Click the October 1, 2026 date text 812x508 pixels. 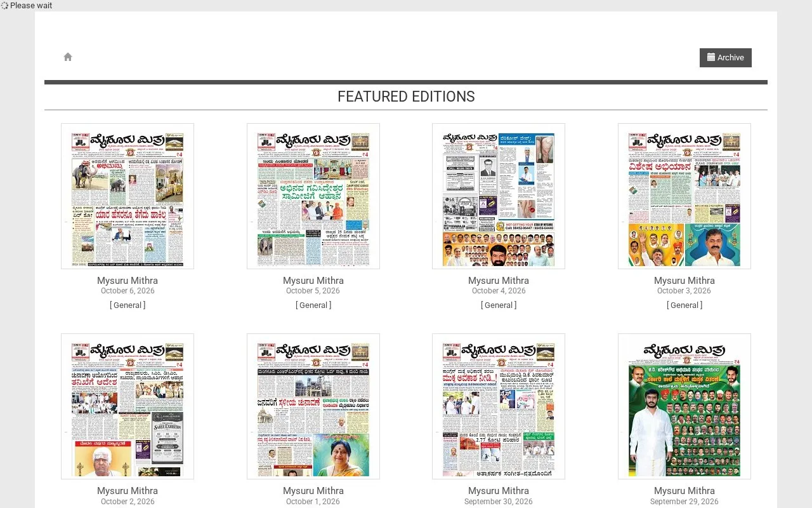coord(313,502)
